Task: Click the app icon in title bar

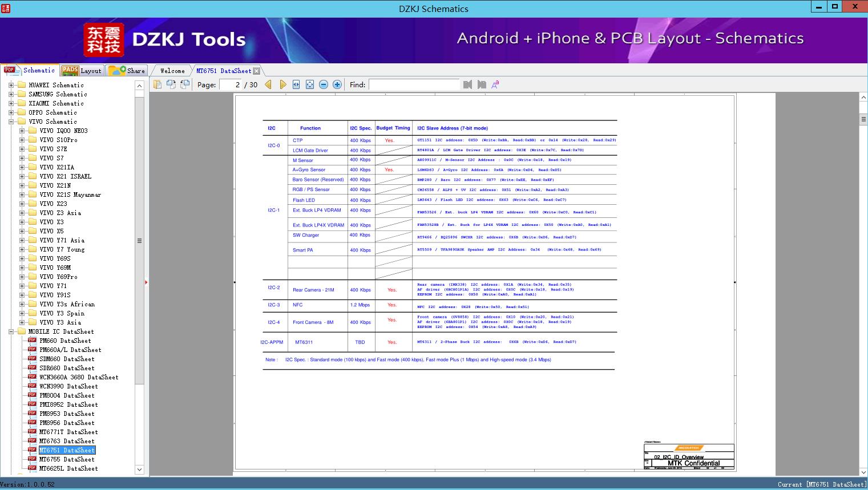Action: click(6, 8)
